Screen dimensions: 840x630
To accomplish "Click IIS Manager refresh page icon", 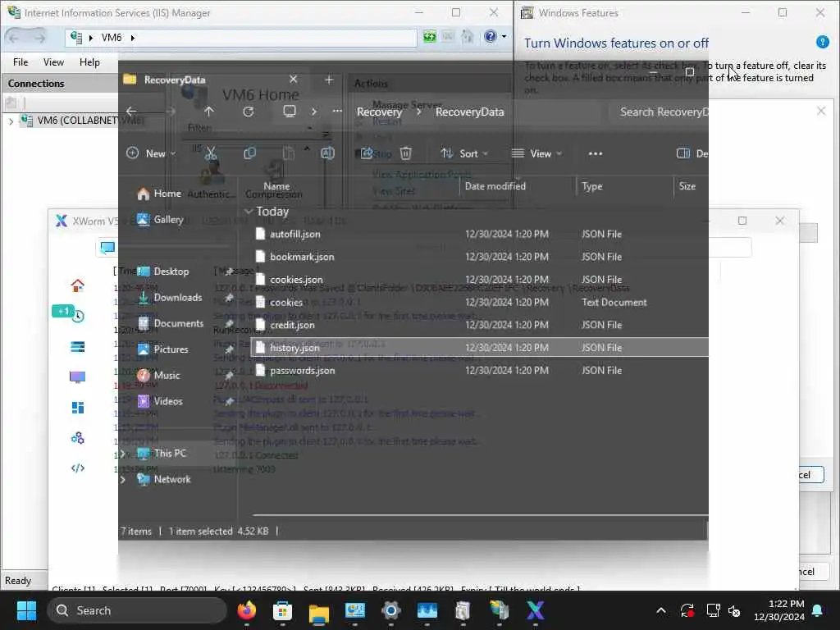I will coord(430,36).
